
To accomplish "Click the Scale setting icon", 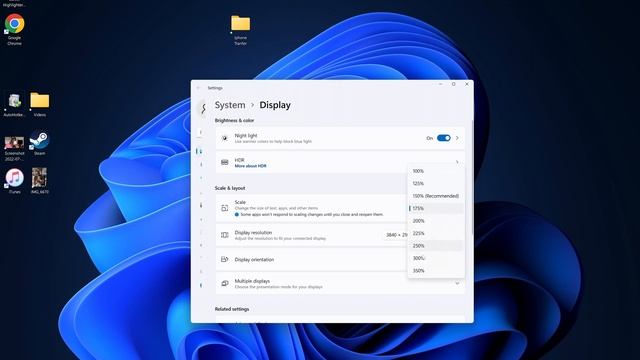I will 224,208.
